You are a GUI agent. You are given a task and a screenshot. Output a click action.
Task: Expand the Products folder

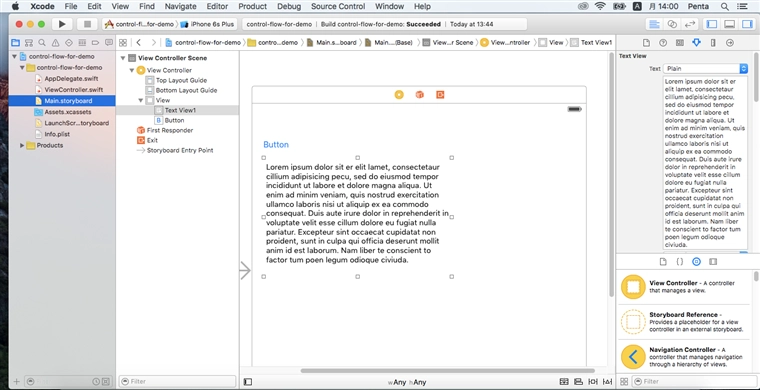click(x=22, y=145)
